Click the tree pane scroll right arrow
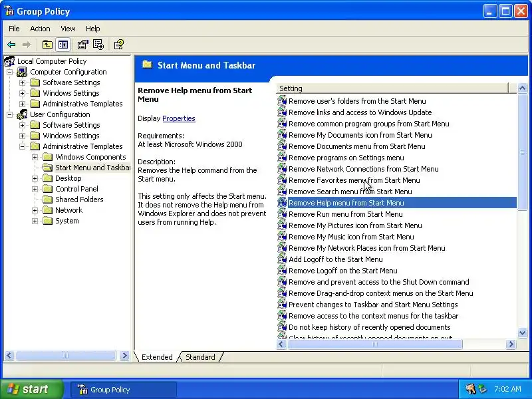The image size is (532, 399). click(x=124, y=355)
